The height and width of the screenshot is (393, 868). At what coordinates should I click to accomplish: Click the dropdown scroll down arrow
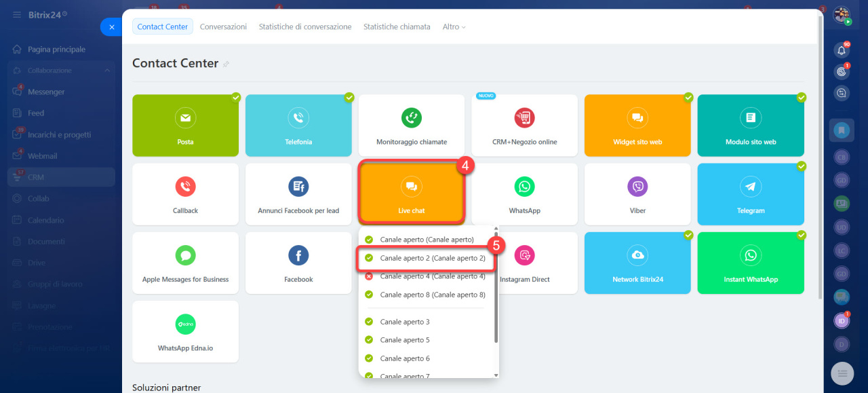pyautogui.click(x=496, y=375)
